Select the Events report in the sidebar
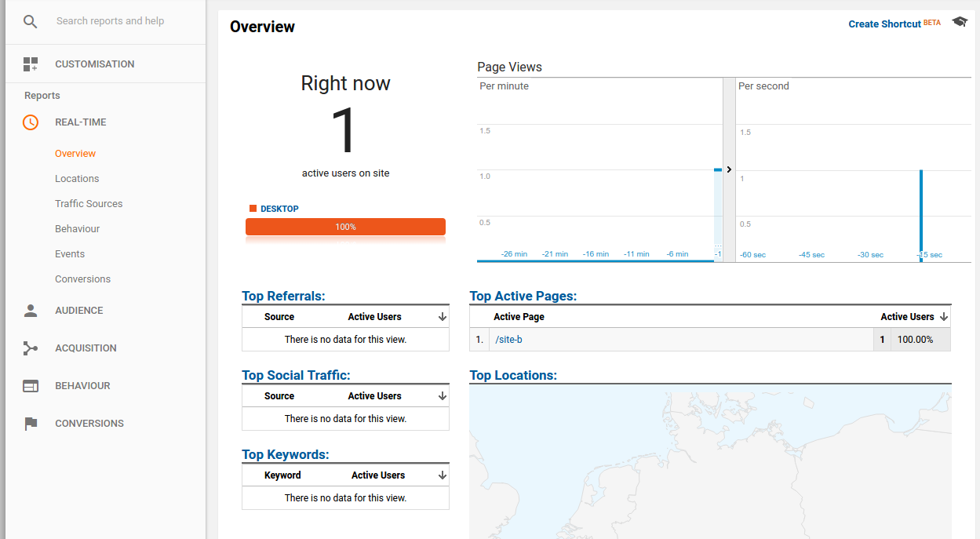This screenshot has height=539, width=980. click(70, 254)
